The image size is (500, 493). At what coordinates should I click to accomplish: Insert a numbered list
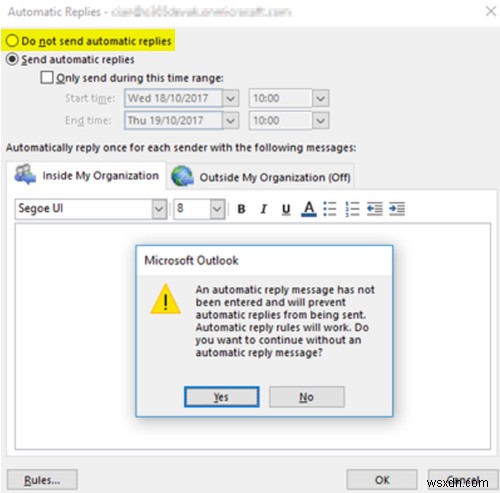(x=352, y=209)
